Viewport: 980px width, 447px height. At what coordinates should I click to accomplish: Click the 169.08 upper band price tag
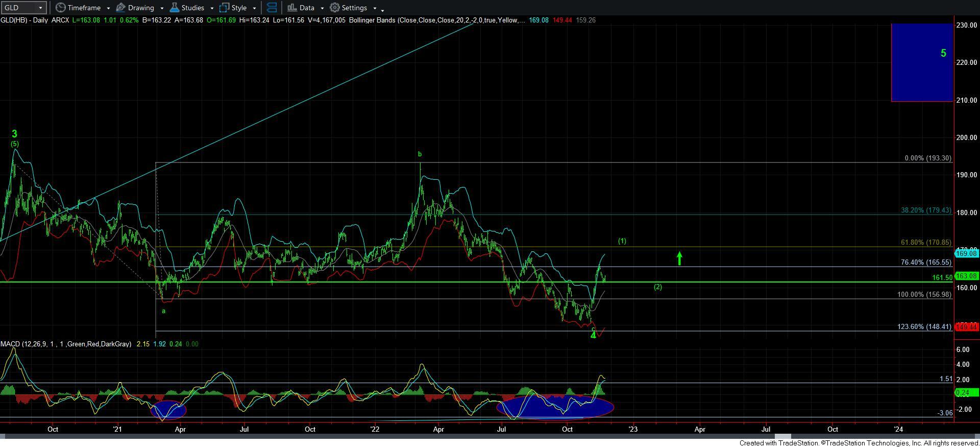point(966,253)
